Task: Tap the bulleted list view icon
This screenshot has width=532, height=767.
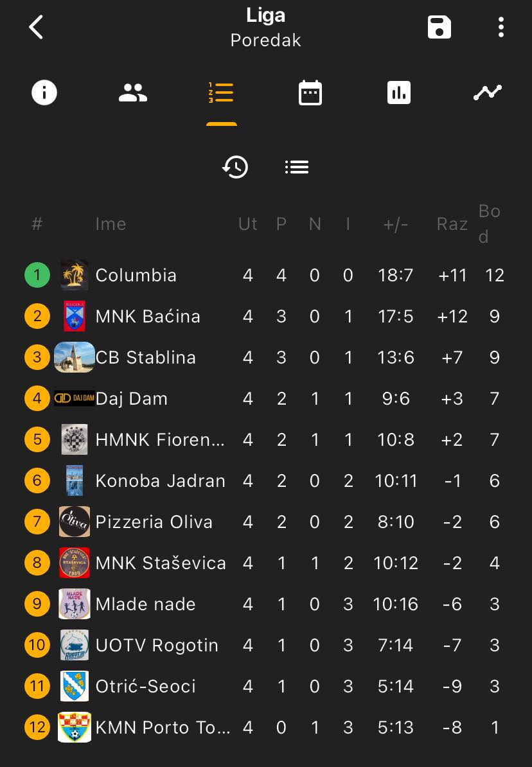Action: point(297,167)
